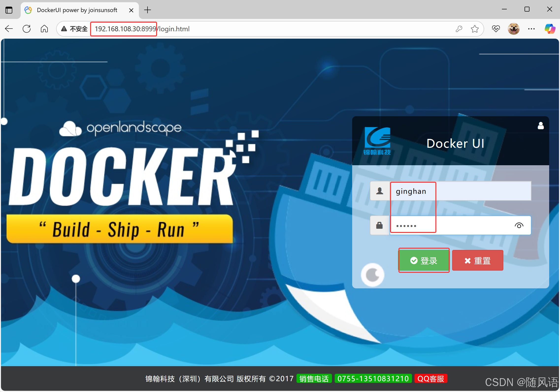Screen dimensions: 560x392
Task: Click the QQ客服 support link
Action: pos(431,378)
